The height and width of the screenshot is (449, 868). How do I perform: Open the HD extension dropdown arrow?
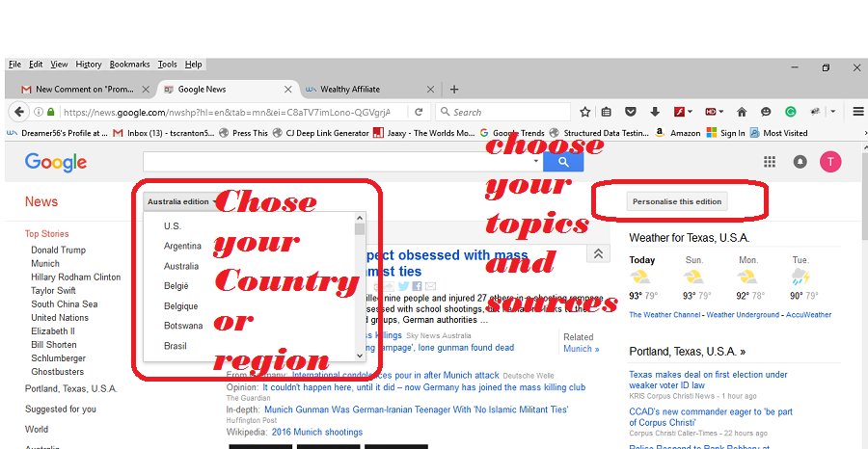tap(721, 112)
